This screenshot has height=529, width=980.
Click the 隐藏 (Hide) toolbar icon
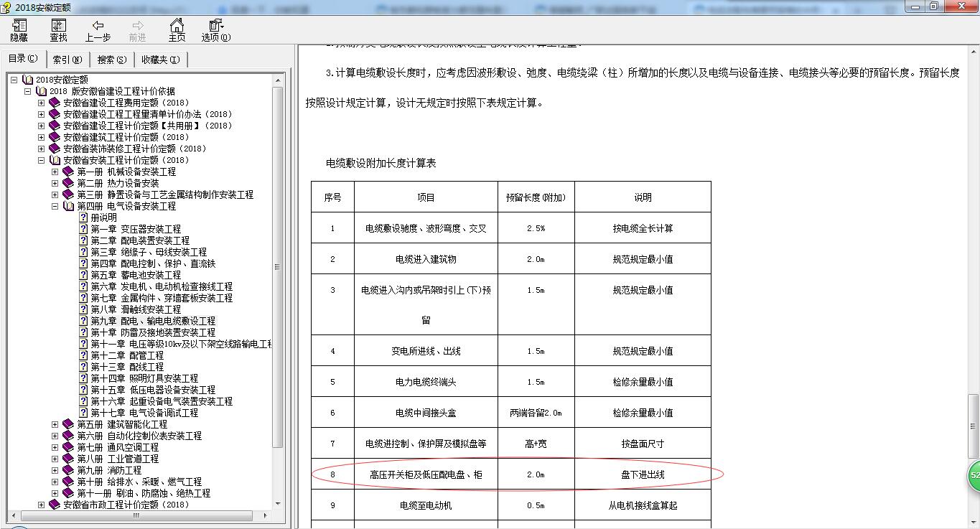[x=19, y=31]
